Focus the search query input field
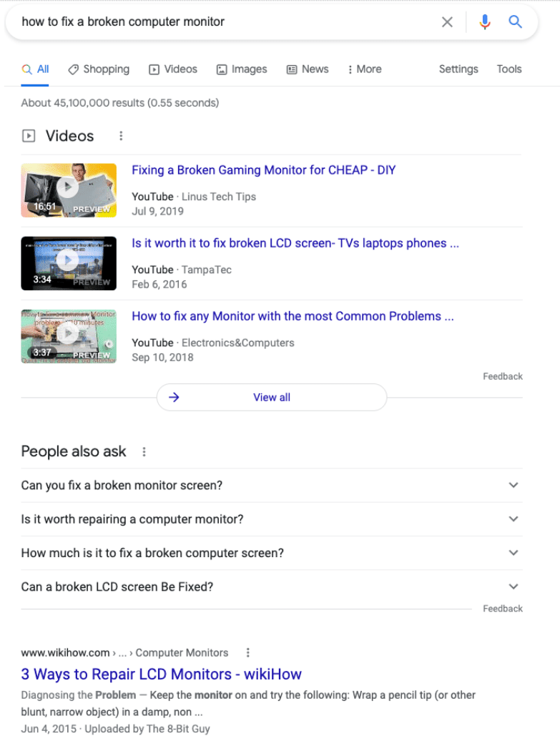The image size is (560, 746). pyautogui.click(x=224, y=22)
